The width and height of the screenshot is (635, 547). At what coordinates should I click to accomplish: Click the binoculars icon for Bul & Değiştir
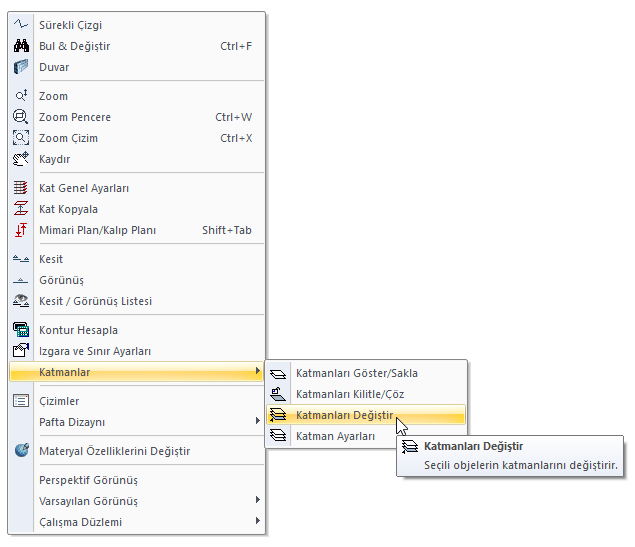coord(21,46)
